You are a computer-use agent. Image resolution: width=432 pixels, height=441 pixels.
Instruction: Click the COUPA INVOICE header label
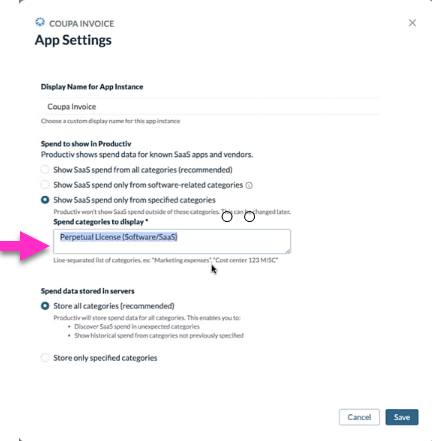point(82,24)
